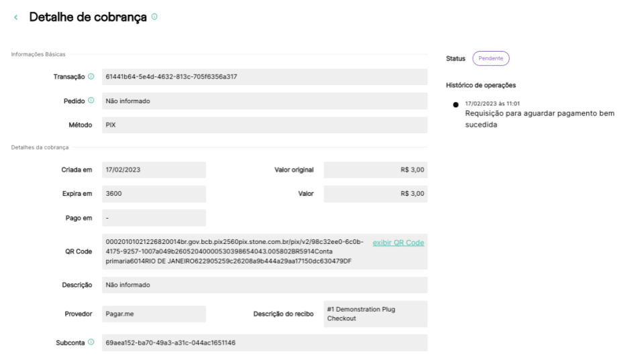Click the info icon next to page title
Screen dimensions: 644x362
click(x=155, y=16)
